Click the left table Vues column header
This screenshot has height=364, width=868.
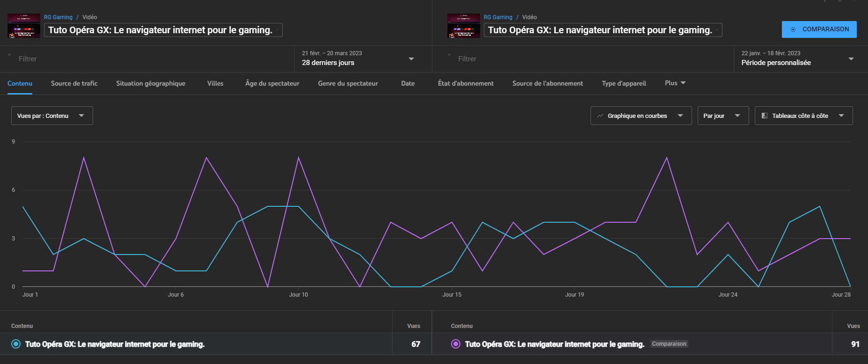coord(414,326)
